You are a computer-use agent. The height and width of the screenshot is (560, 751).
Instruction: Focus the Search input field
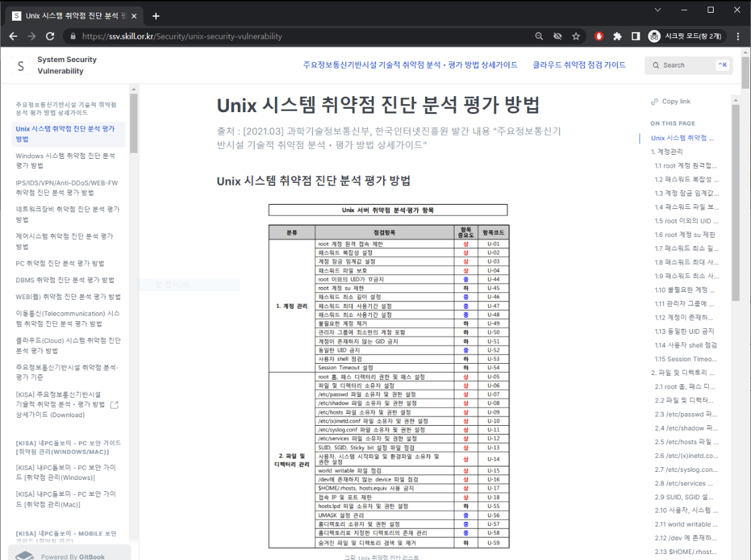[x=688, y=65]
